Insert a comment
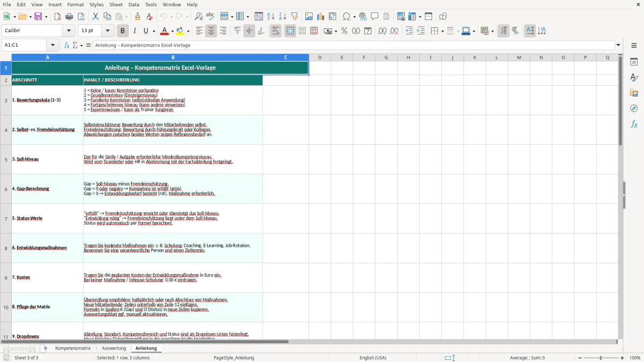The image size is (644, 362). 375,17
